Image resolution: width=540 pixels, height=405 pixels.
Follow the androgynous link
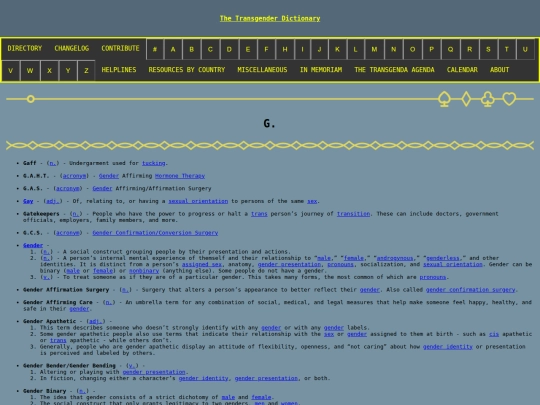pyautogui.click(x=395, y=258)
